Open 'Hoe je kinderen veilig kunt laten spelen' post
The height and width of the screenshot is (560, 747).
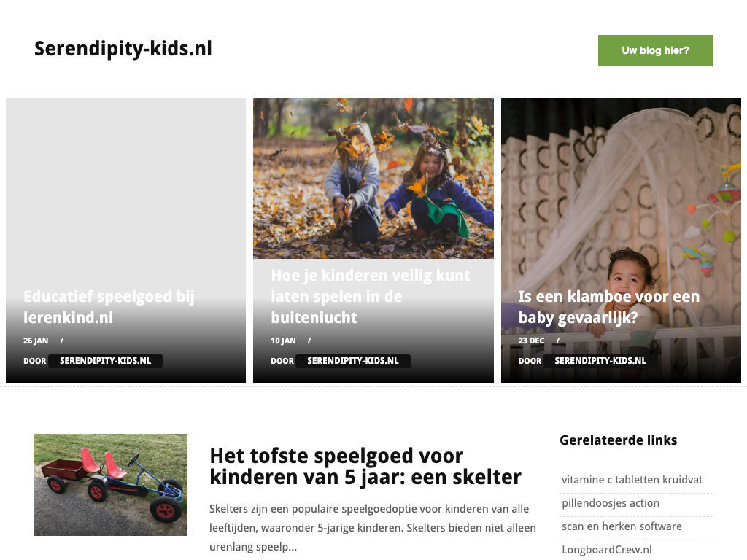(371, 296)
